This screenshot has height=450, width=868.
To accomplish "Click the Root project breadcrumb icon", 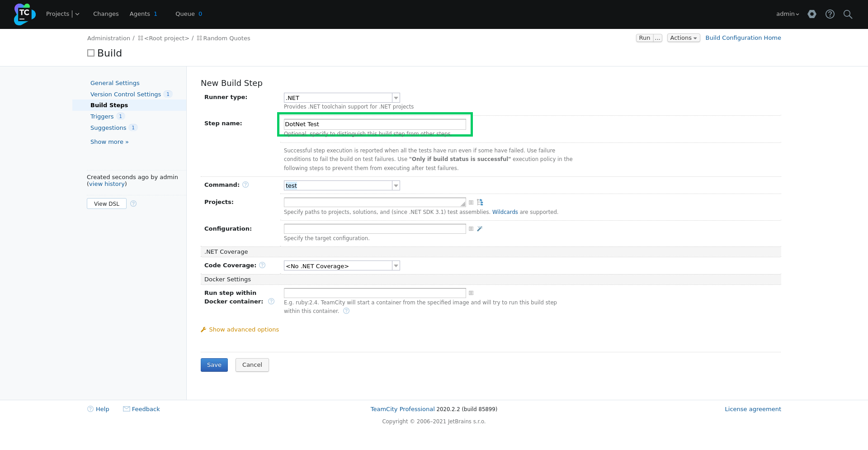I will (x=141, y=38).
